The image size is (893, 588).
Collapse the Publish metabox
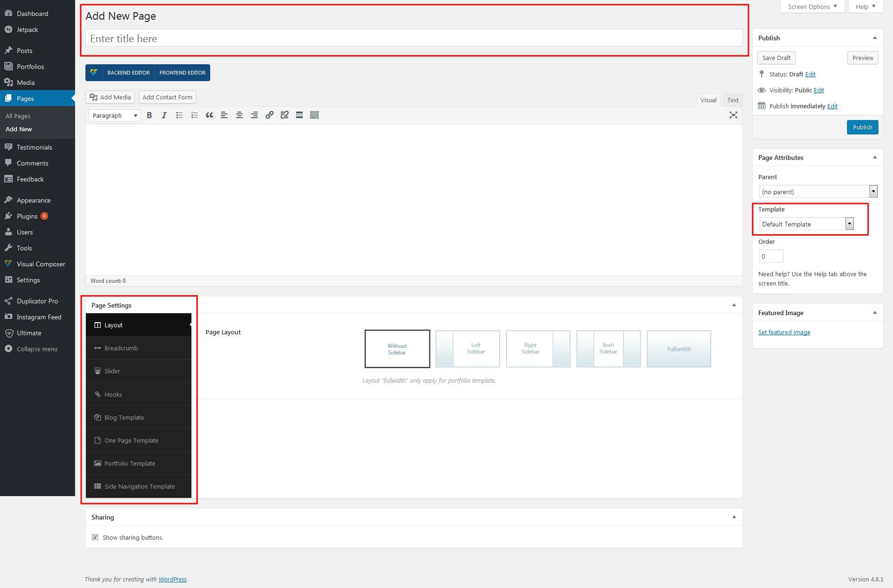coord(875,38)
